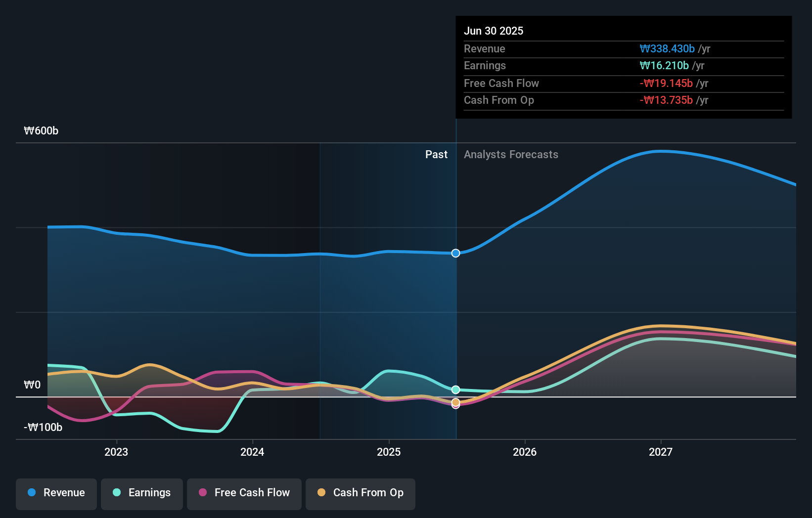Click the blue Revenue legend dot icon
The height and width of the screenshot is (518, 812).
point(31,493)
